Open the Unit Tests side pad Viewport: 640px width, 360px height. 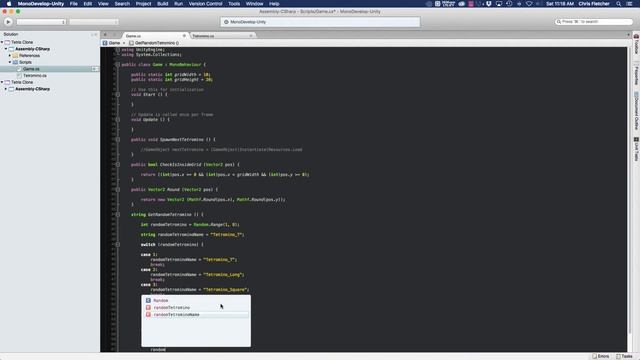point(636,149)
